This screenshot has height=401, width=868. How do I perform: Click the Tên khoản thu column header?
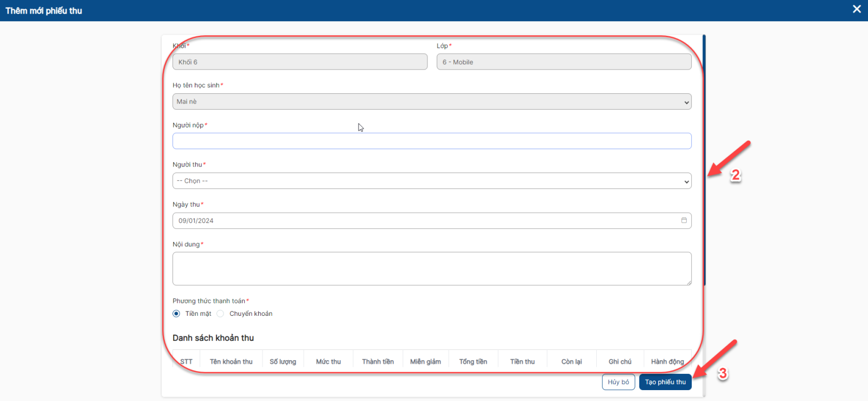tap(232, 361)
